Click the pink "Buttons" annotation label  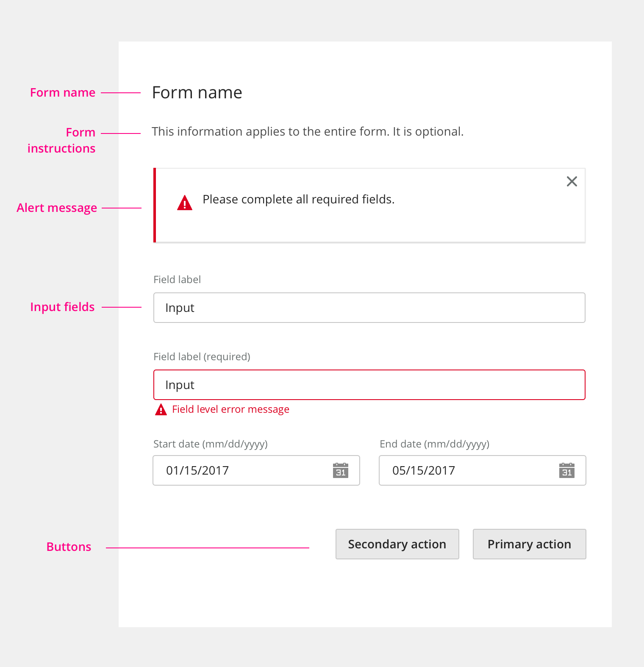[69, 547]
